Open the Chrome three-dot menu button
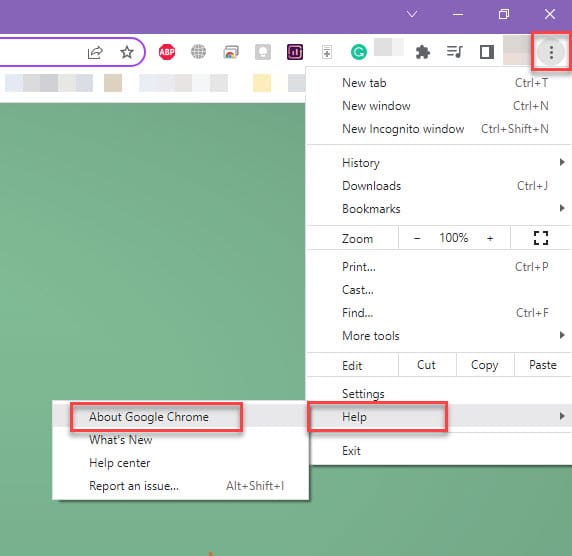This screenshot has width=572, height=556. (551, 52)
